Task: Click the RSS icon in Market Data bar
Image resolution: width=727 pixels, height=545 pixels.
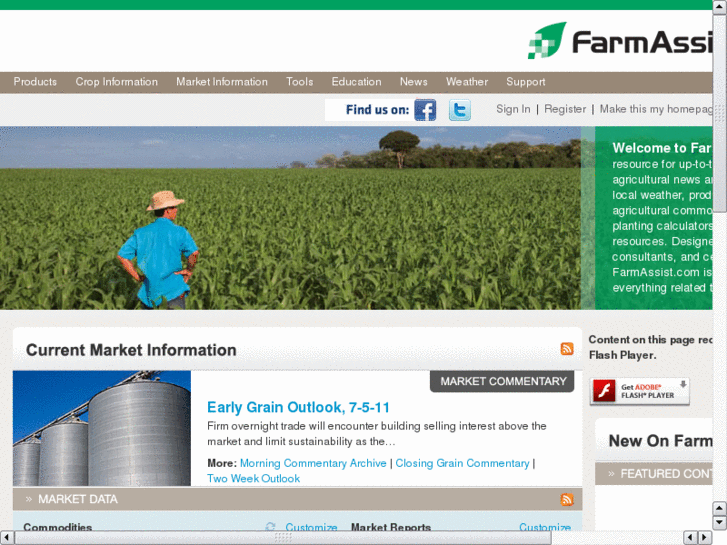Action: click(x=567, y=499)
